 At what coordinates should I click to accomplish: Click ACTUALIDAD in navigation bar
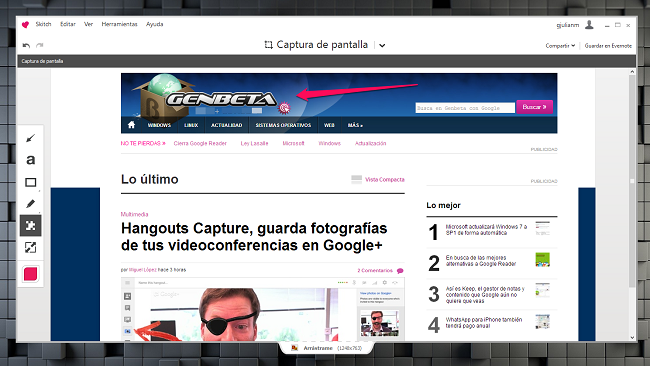(226, 125)
